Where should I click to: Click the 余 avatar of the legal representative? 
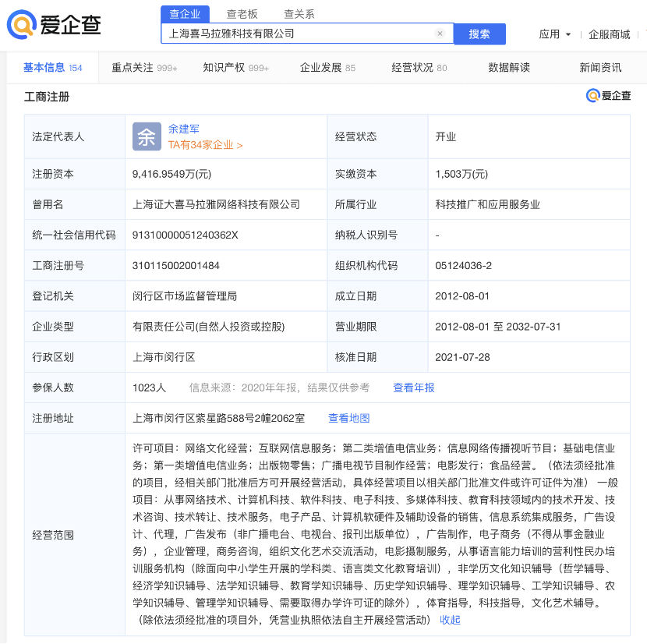click(x=147, y=136)
